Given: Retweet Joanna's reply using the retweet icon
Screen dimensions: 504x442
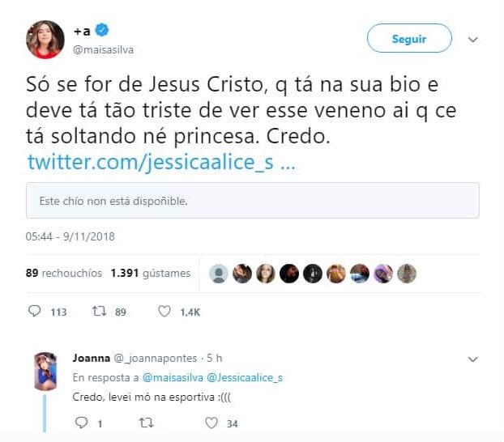Looking at the screenshot, I should 146,423.
